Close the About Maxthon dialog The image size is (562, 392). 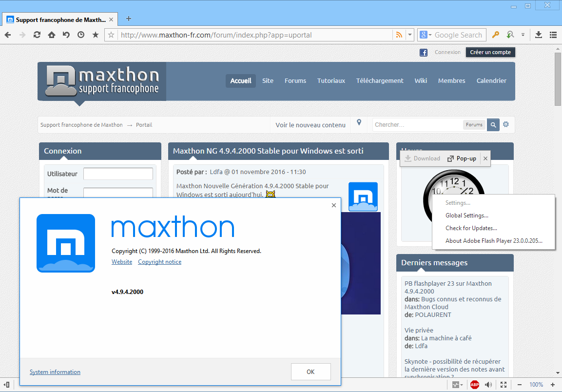tap(334, 205)
